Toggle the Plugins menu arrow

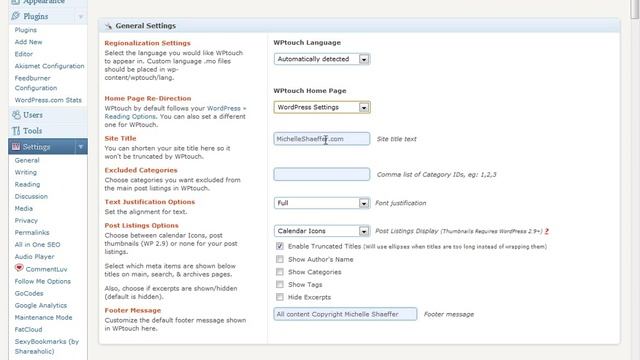click(81, 16)
